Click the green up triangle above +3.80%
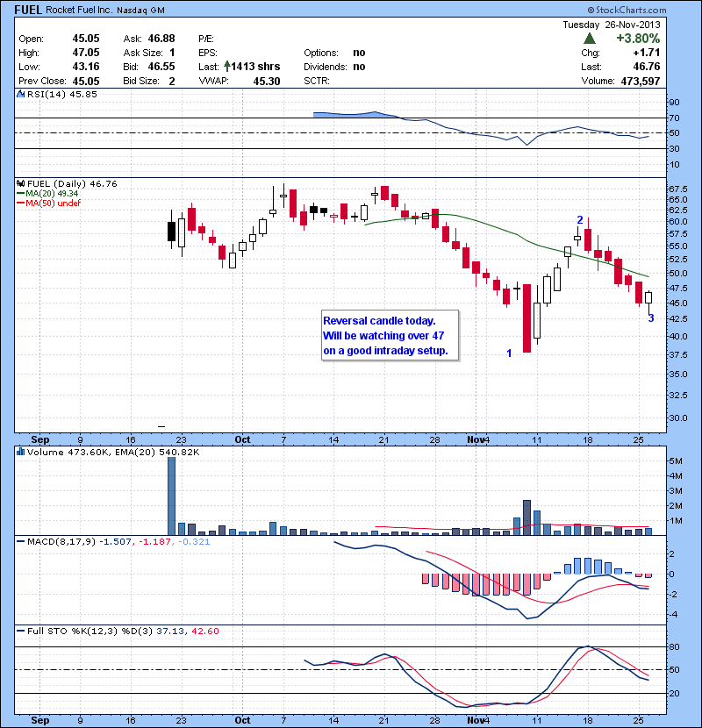The height and width of the screenshot is (728, 702). pos(589,38)
